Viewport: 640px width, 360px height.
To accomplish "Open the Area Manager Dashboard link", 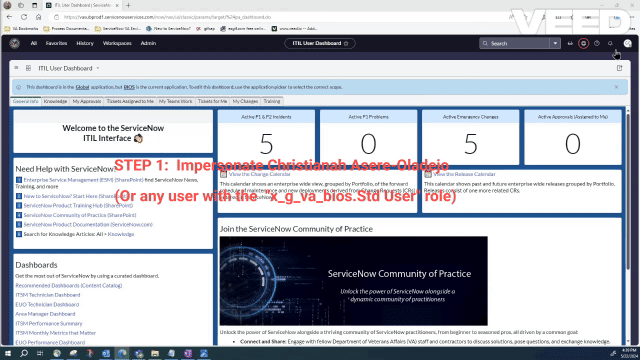I will [45, 314].
